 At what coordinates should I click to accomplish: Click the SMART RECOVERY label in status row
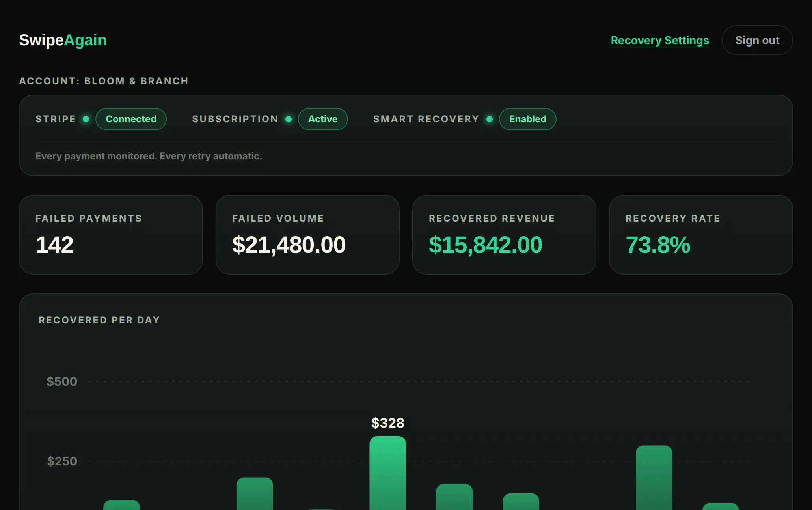426,119
